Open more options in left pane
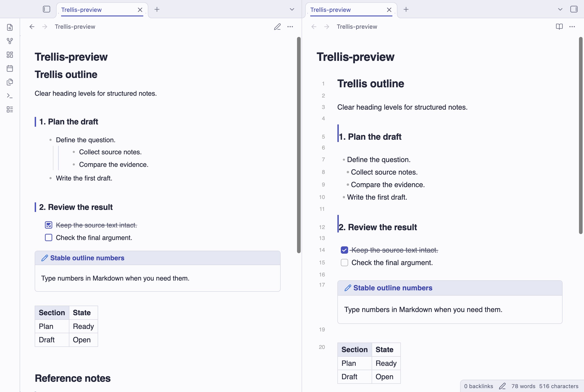 [x=290, y=27]
